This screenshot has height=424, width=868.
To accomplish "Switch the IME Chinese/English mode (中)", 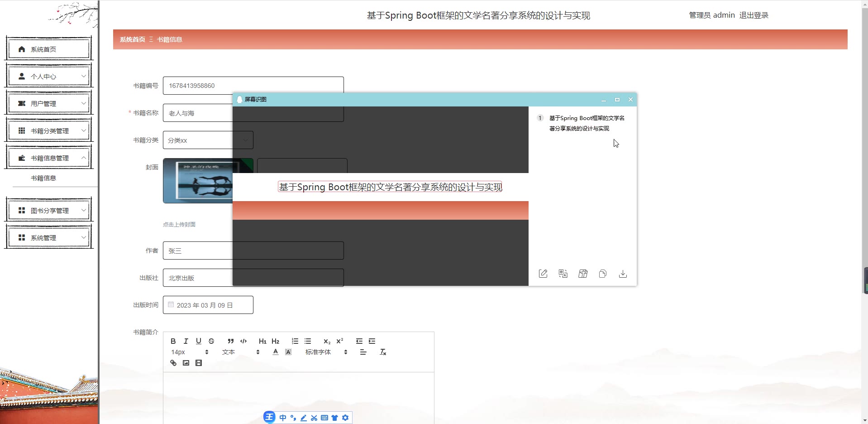I will click(283, 418).
